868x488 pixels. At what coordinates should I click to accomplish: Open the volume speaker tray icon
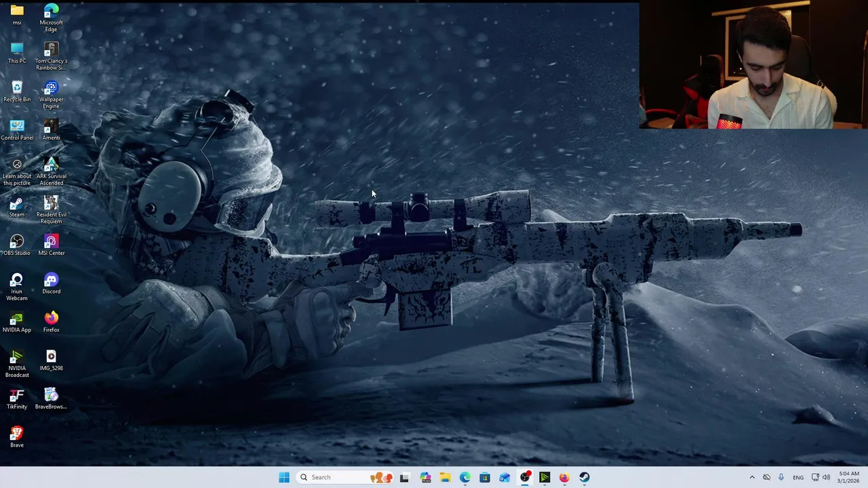point(826,477)
